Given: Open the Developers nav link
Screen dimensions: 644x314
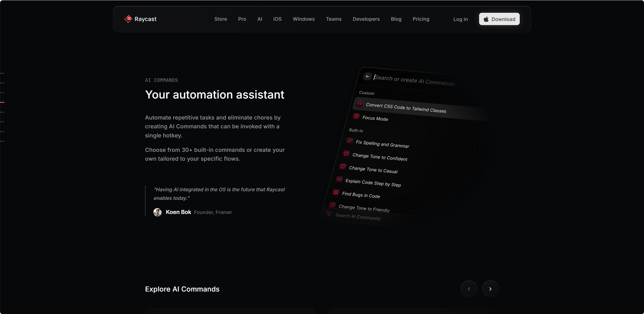Looking at the screenshot, I should click(x=366, y=19).
